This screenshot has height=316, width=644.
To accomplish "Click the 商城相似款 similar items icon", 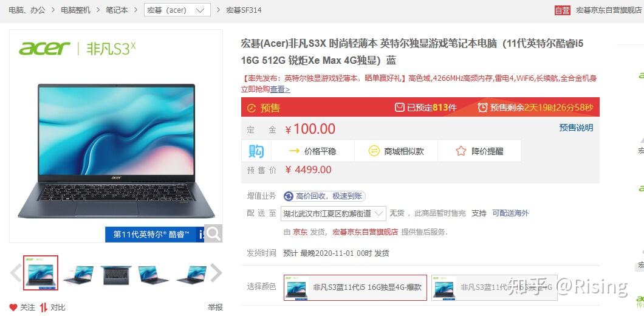I will [374, 151].
